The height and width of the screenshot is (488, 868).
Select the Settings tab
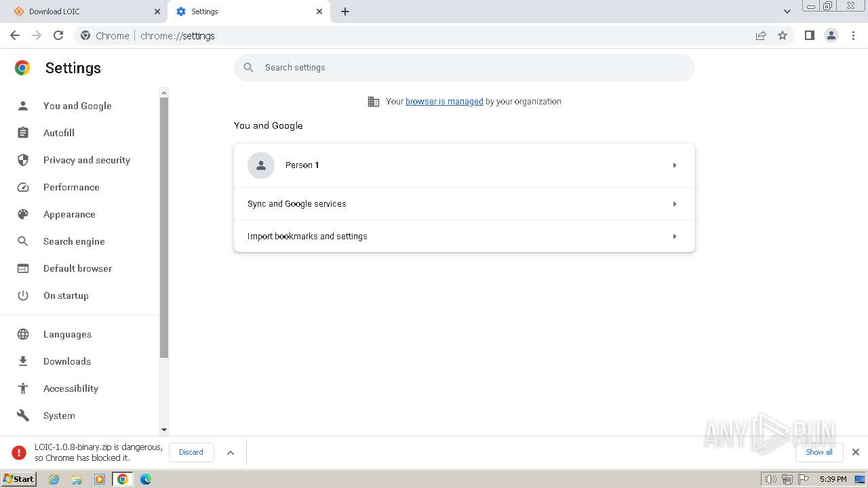249,12
